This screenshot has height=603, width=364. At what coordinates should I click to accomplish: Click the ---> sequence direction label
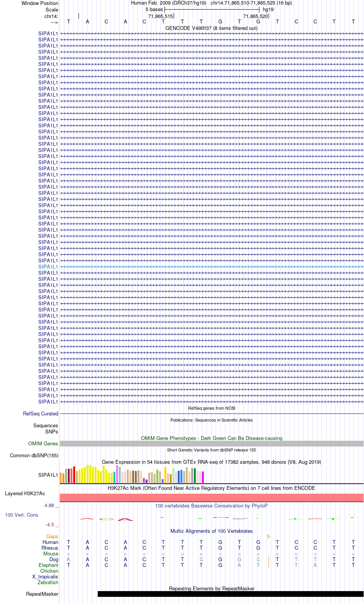[54, 22]
